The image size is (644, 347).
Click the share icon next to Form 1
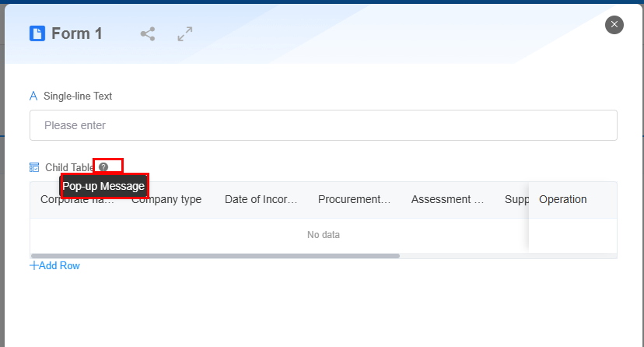[x=148, y=34]
